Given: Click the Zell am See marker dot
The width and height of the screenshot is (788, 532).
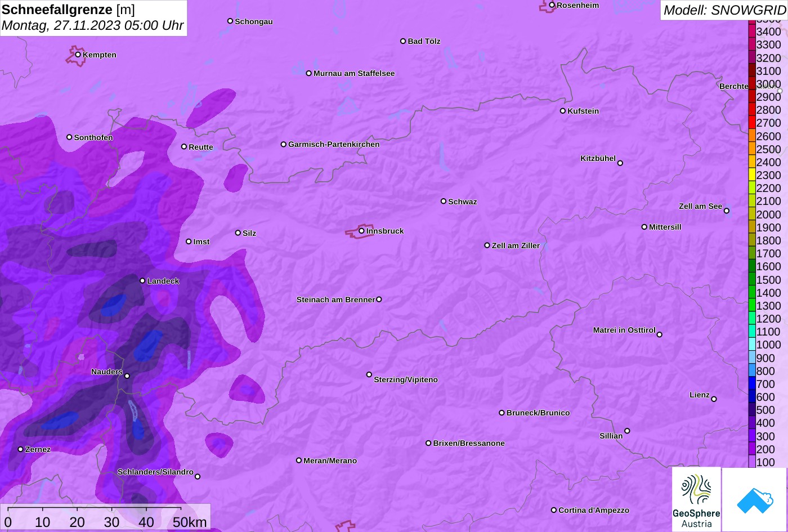Looking at the screenshot, I should pos(727,211).
